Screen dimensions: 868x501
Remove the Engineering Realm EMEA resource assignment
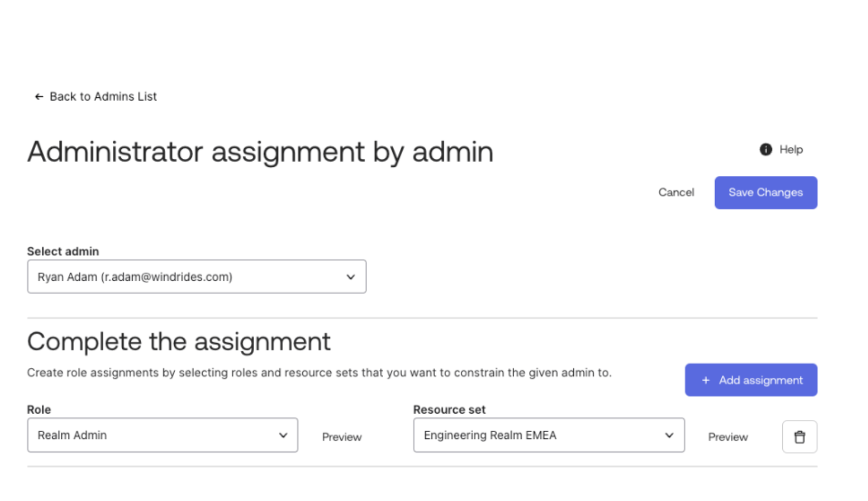(x=799, y=436)
